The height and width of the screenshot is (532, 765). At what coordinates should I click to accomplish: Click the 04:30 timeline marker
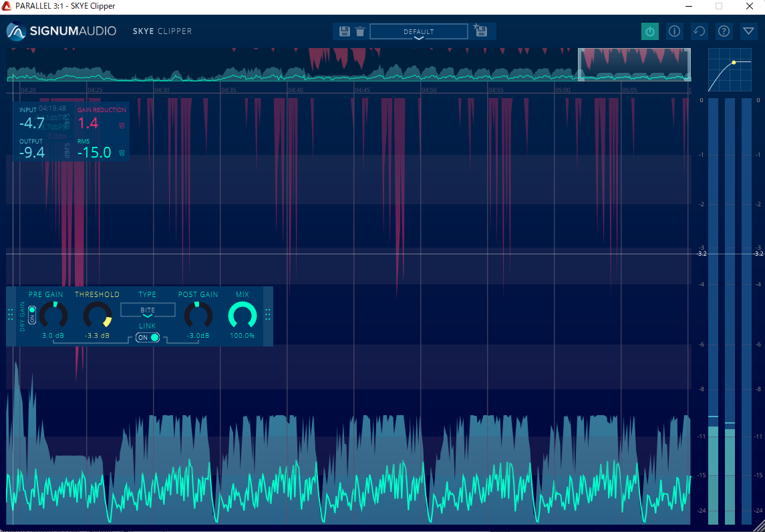(x=162, y=90)
